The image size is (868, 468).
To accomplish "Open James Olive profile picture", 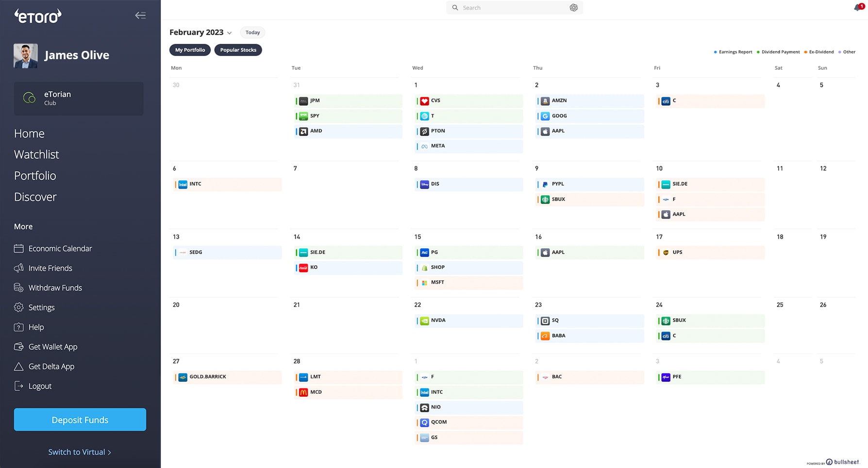I will pyautogui.click(x=26, y=56).
